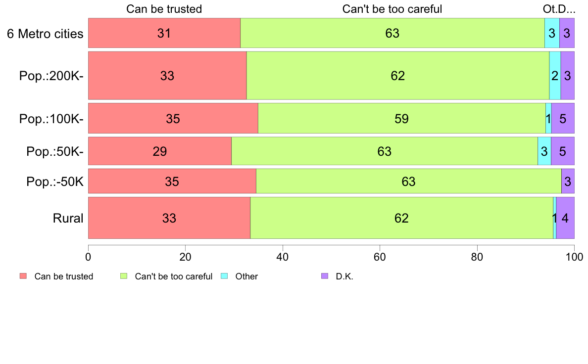Click the green 'Can't be too careful' legend swatch
The height and width of the screenshot is (364, 588).
coord(124,276)
